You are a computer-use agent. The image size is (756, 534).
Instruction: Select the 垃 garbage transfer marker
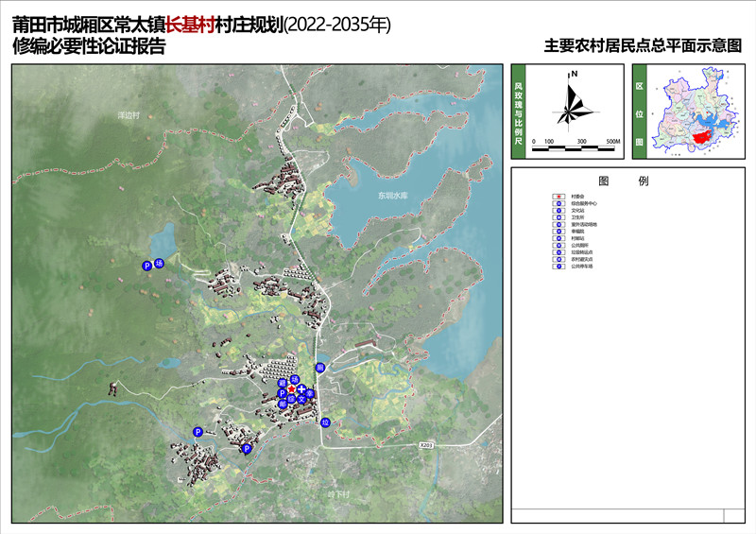[x=325, y=422]
